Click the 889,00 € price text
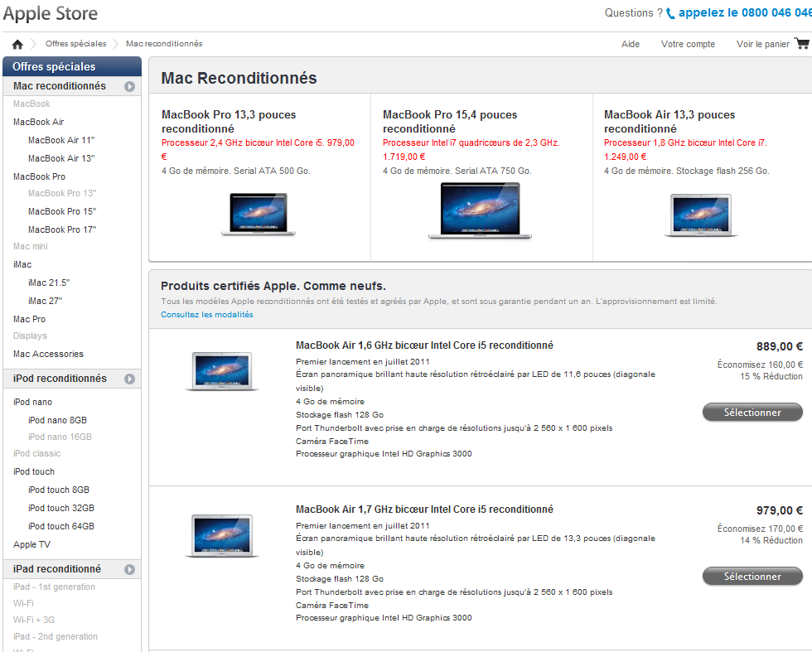The image size is (812, 652). [780, 346]
